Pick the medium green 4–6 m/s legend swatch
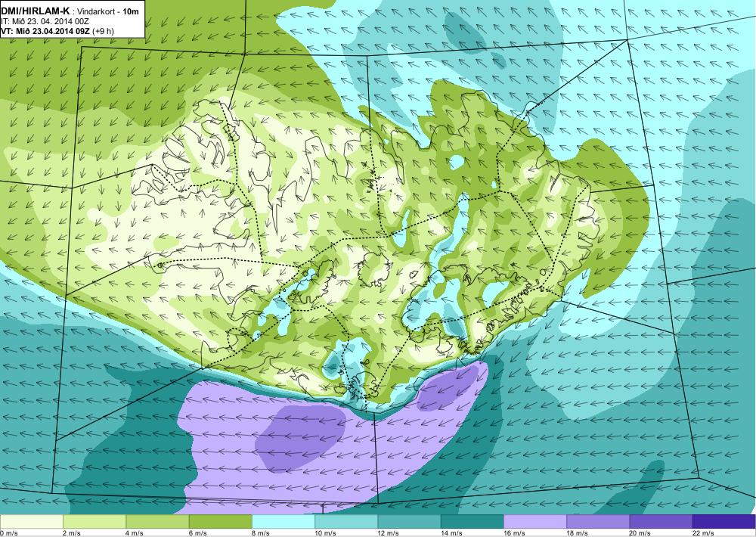Screen dimensions: 756x537 point(158,522)
